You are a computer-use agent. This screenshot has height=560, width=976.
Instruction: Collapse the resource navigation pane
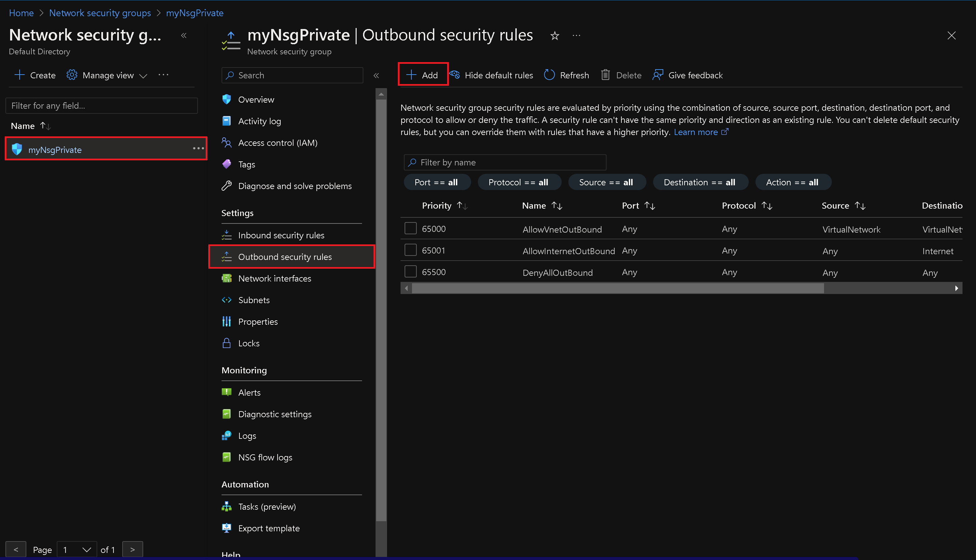pos(376,75)
